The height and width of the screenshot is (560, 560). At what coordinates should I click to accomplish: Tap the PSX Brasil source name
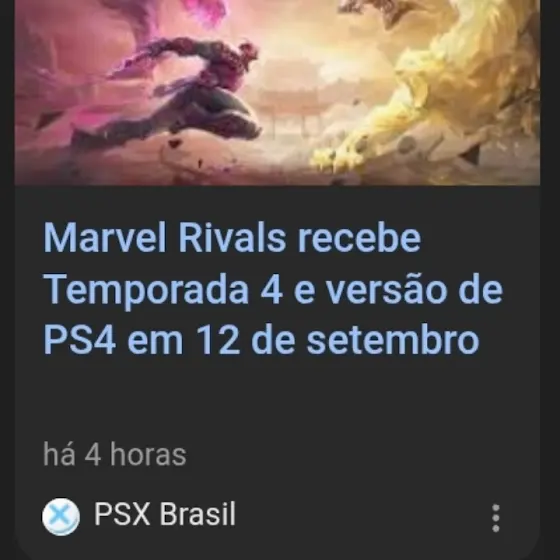pos(165,514)
